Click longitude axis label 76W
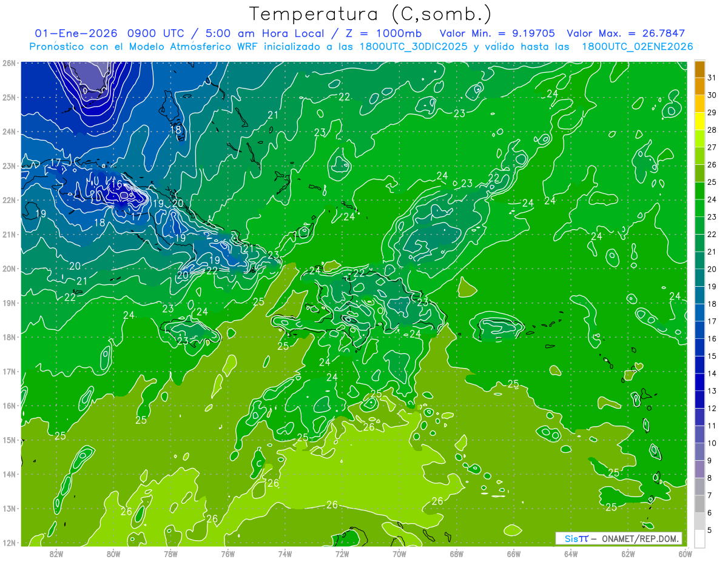 click(227, 553)
